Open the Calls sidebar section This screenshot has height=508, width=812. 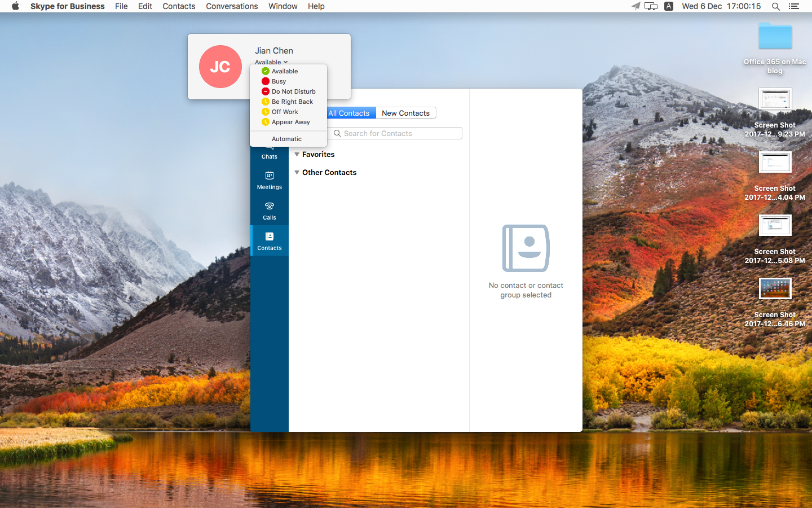click(x=270, y=211)
